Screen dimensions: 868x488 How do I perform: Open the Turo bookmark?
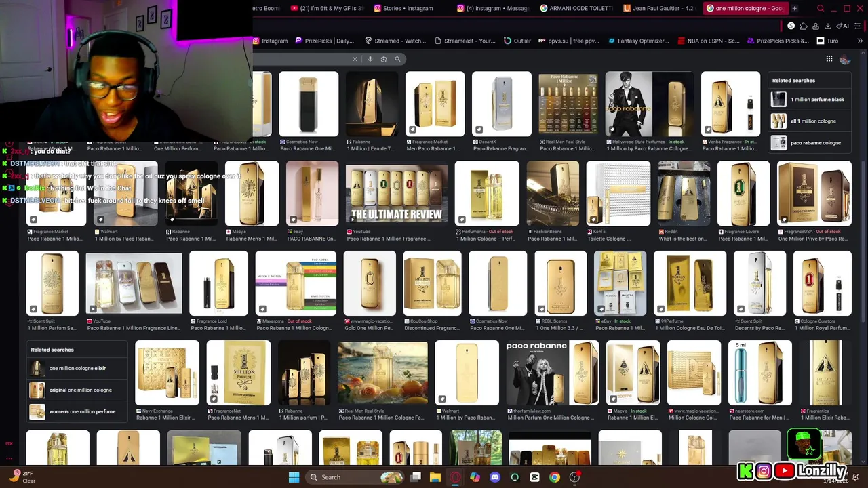[828, 41]
